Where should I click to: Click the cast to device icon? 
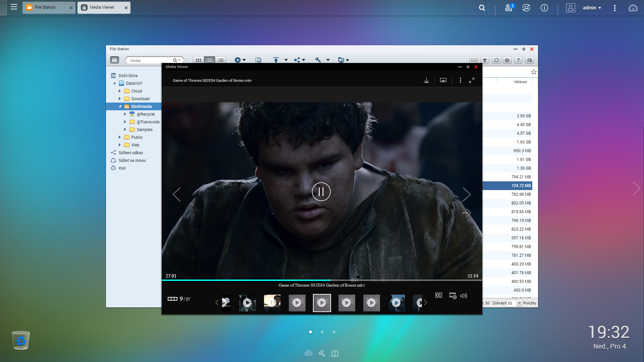pyautogui.click(x=443, y=80)
